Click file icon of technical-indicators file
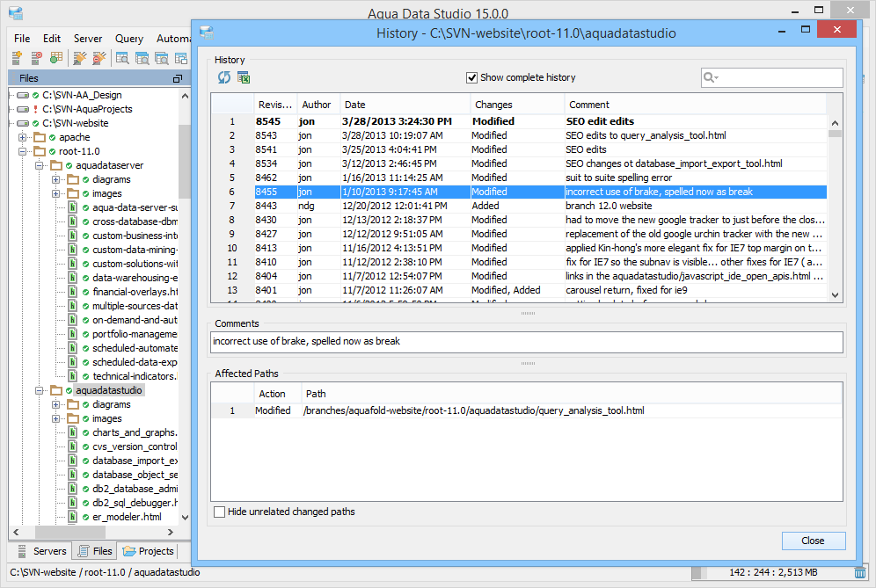The width and height of the screenshot is (876, 588). pos(73,376)
